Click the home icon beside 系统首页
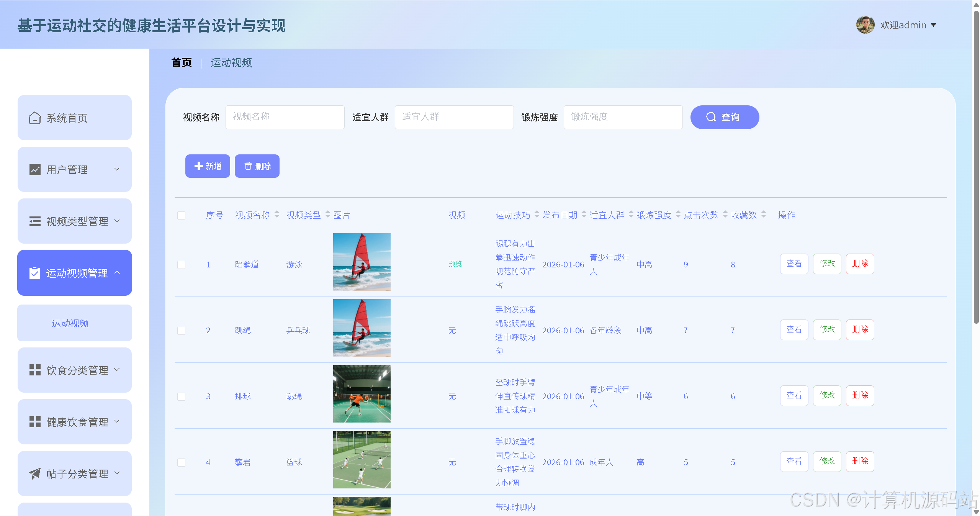This screenshot has width=980, height=516. [35, 118]
